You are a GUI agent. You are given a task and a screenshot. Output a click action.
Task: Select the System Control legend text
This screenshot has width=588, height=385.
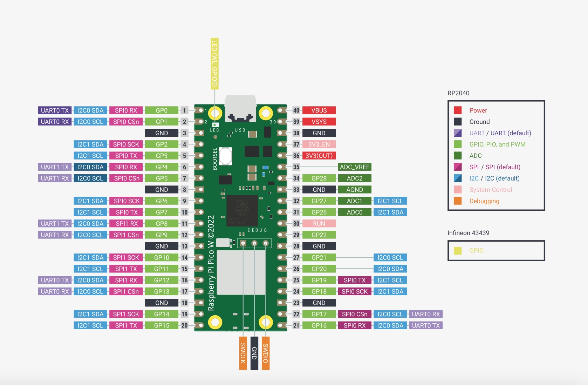491,190
